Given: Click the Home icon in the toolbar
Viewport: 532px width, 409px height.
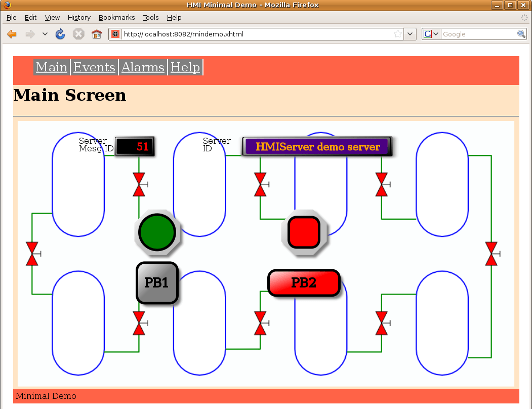Looking at the screenshot, I should point(96,34).
